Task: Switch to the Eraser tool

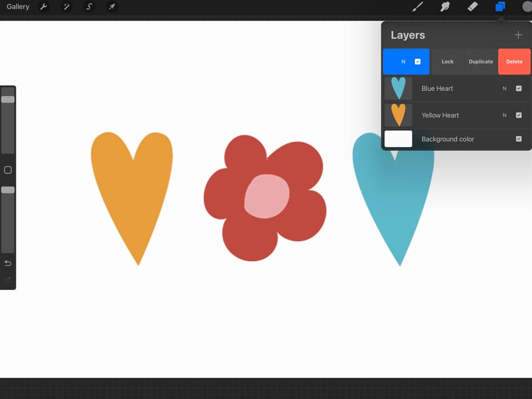Action: (x=473, y=7)
